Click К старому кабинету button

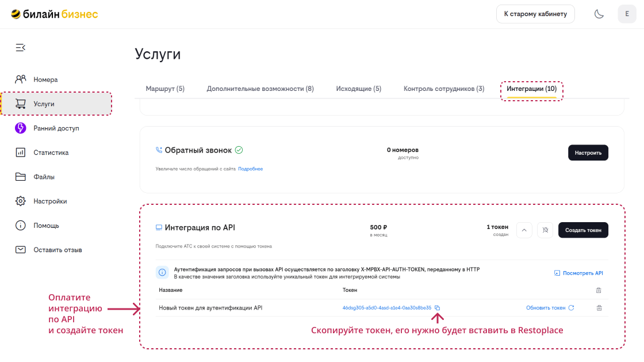point(535,13)
